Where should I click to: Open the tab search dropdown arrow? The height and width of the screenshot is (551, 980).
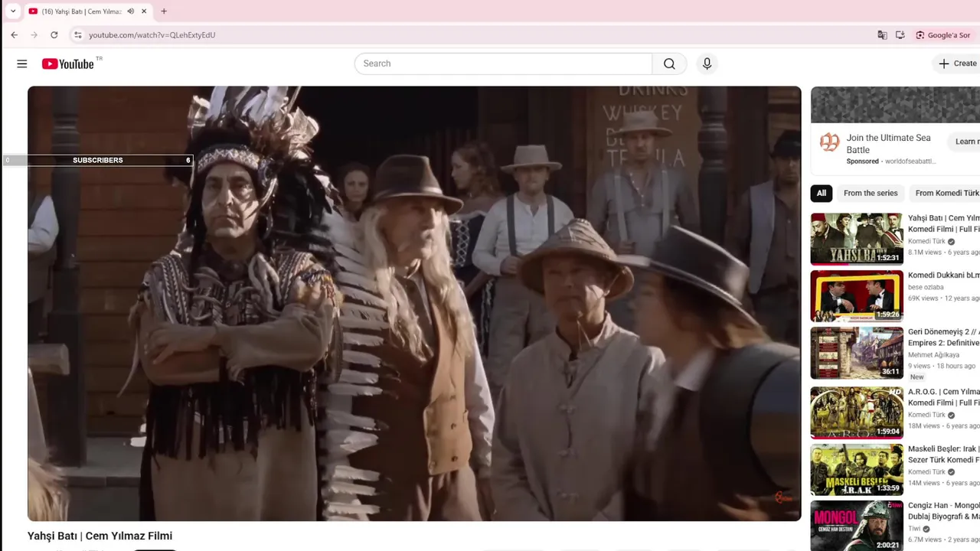[12, 11]
